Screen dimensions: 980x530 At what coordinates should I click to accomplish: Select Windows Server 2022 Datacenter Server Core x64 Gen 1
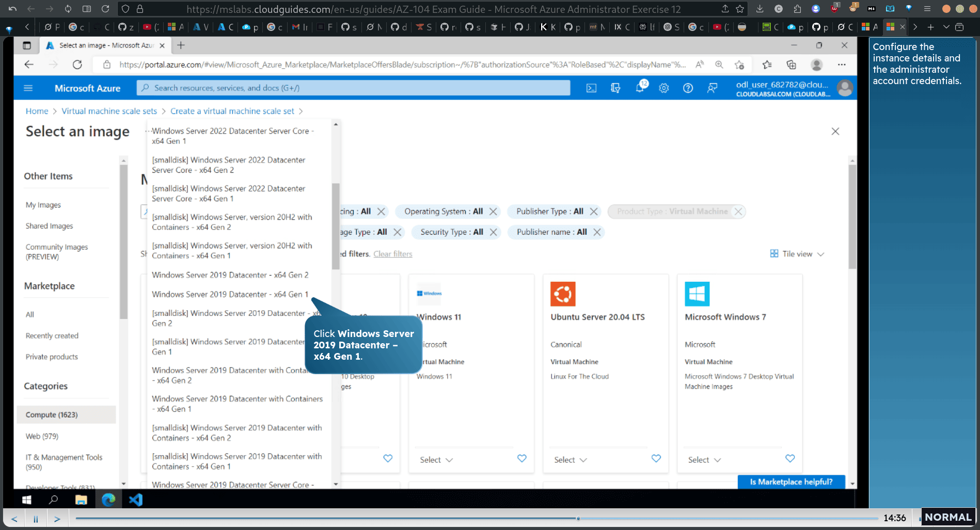(233, 136)
